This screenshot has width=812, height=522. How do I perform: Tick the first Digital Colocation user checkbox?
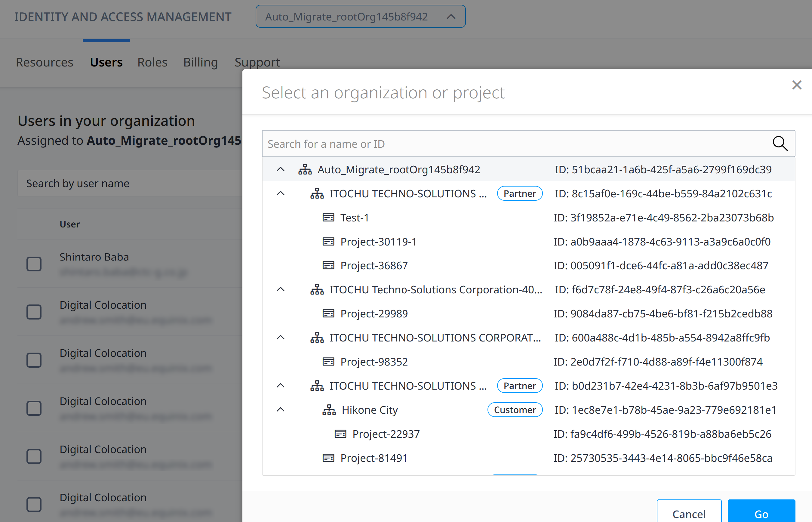pyautogui.click(x=34, y=312)
